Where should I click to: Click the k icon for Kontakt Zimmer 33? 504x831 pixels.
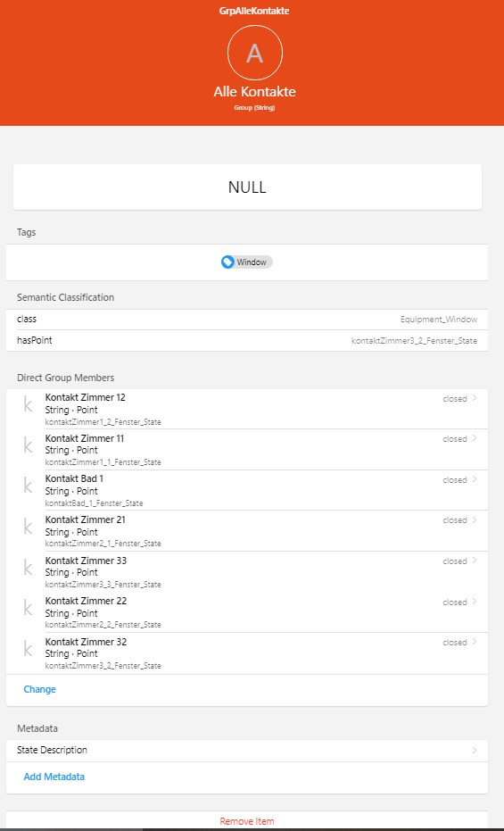coord(28,568)
